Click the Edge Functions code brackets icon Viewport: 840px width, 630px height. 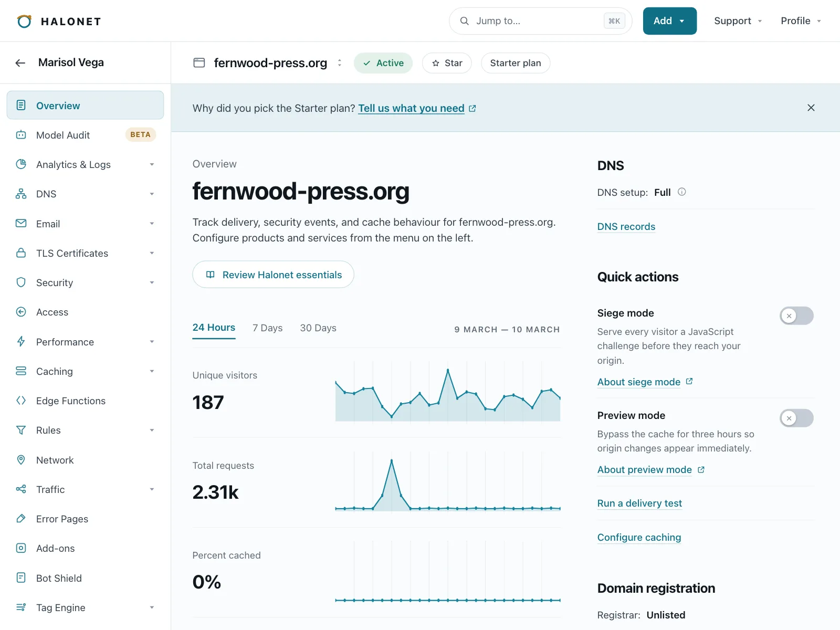point(21,401)
